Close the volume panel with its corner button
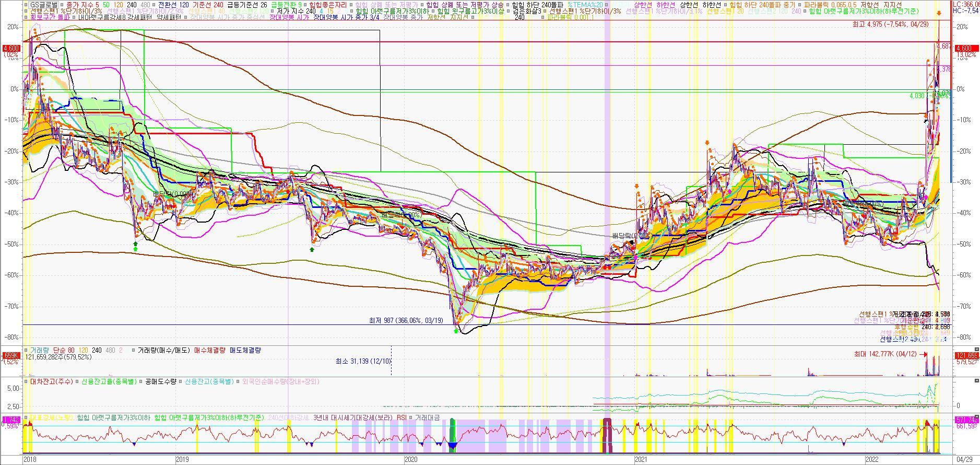The image size is (980, 465). point(976,349)
